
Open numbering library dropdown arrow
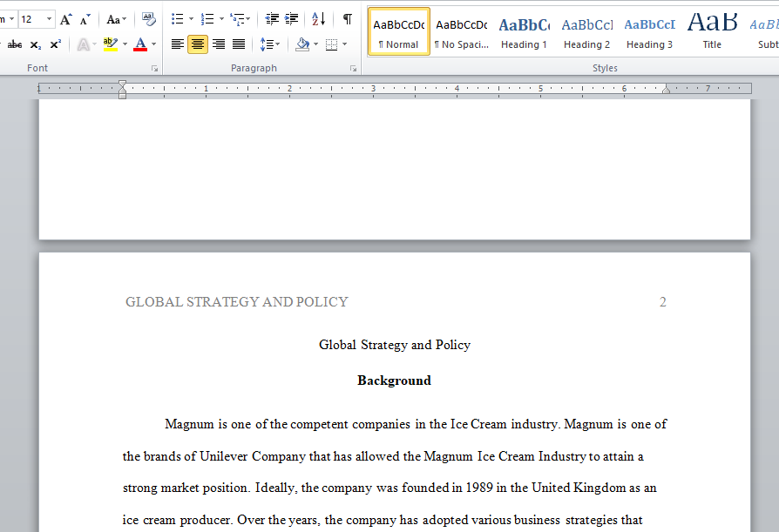(x=221, y=19)
